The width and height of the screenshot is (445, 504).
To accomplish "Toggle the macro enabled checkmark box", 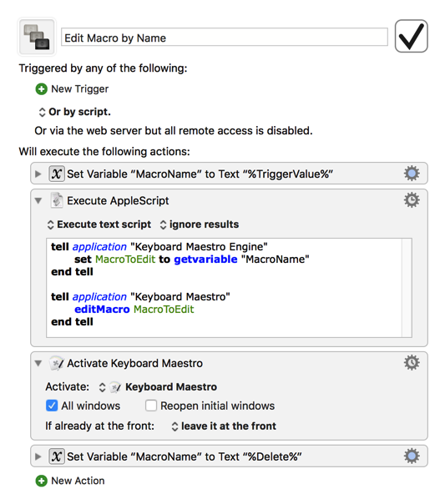I will coord(412,36).
